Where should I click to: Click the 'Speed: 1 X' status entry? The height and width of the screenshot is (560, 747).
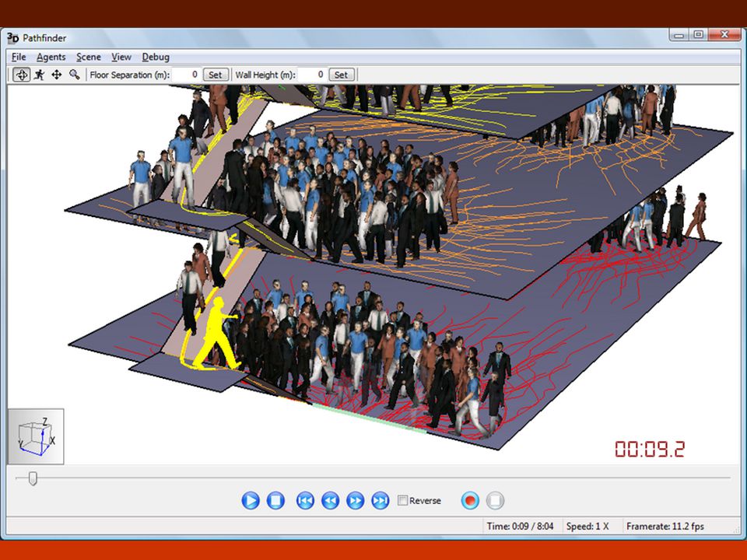pyautogui.click(x=587, y=527)
